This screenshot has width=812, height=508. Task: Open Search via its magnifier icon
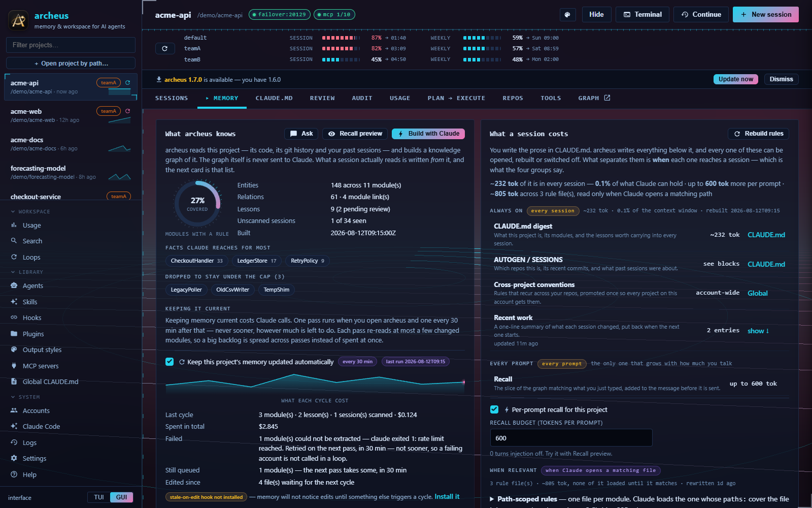click(14, 241)
